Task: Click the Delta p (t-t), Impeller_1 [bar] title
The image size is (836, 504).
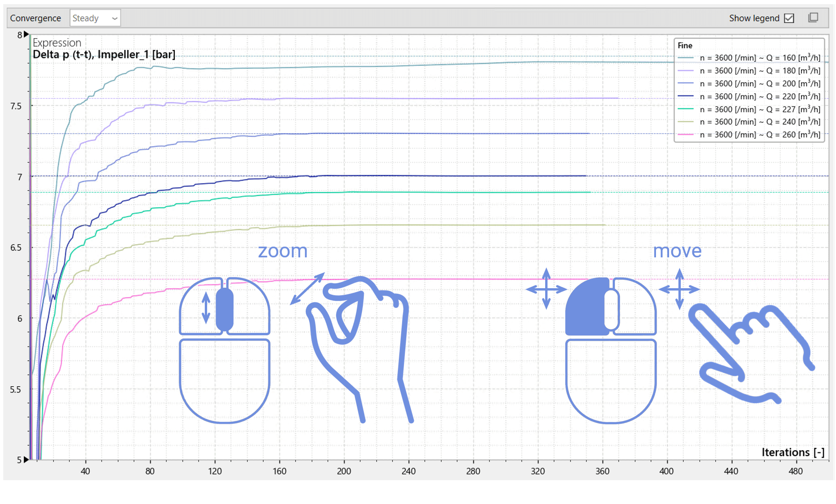Action: pos(104,55)
